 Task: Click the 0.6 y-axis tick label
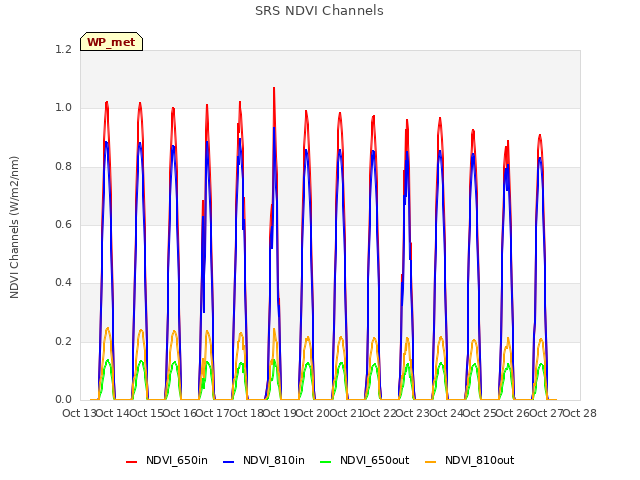63,224
